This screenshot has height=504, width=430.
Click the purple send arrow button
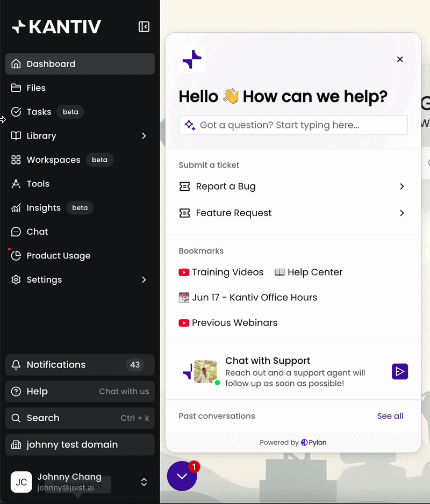[400, 372]
